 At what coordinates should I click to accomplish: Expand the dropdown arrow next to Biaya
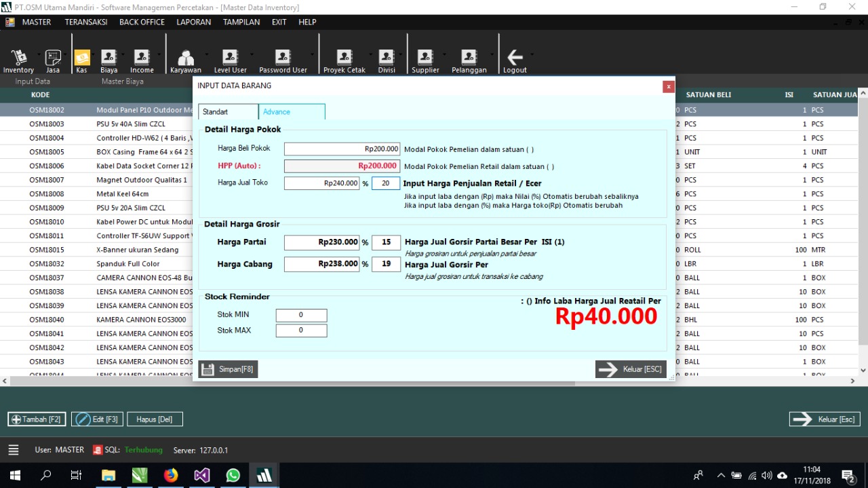(123, 54)
